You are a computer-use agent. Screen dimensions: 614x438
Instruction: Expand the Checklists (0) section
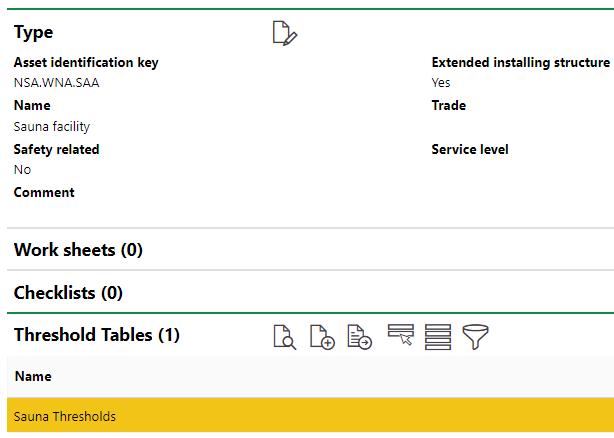pyautogui.click(x=68, y=293)
